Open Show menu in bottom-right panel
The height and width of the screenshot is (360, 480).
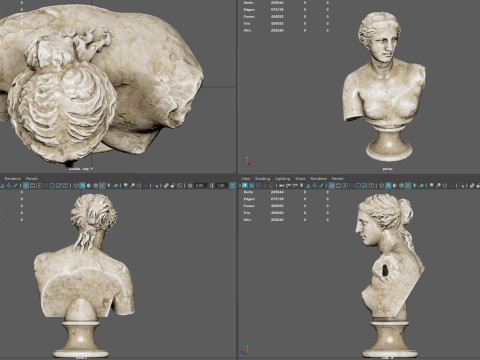coord(300,179)
